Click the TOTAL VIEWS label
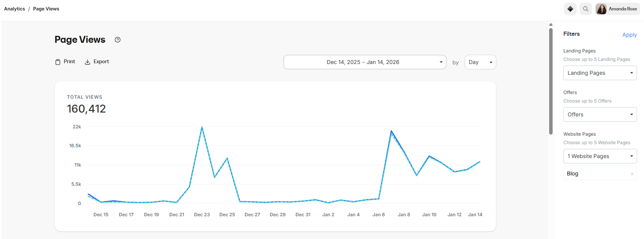Screen dimensions: 644x239 click(x=84, y=97)
